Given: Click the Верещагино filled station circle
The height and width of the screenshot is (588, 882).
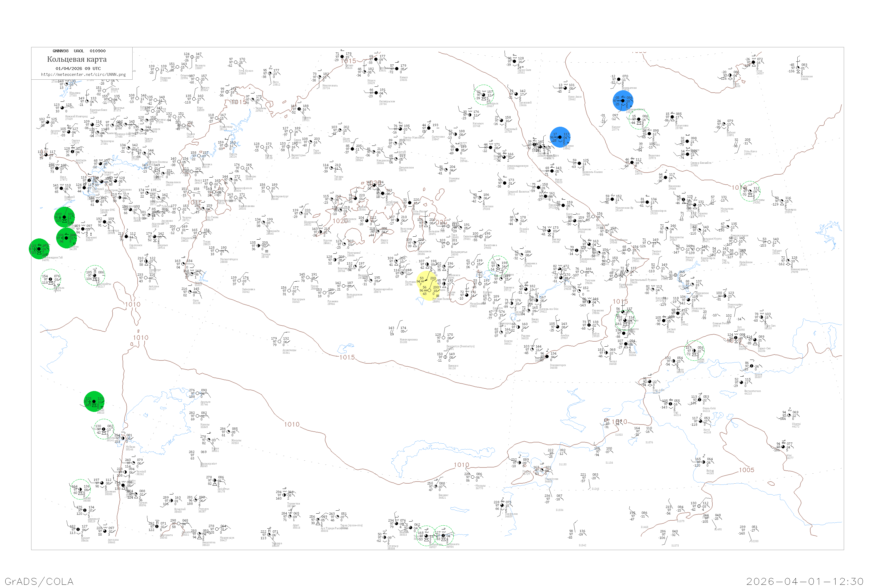Looking at the screenshot, I should point(619,79).
